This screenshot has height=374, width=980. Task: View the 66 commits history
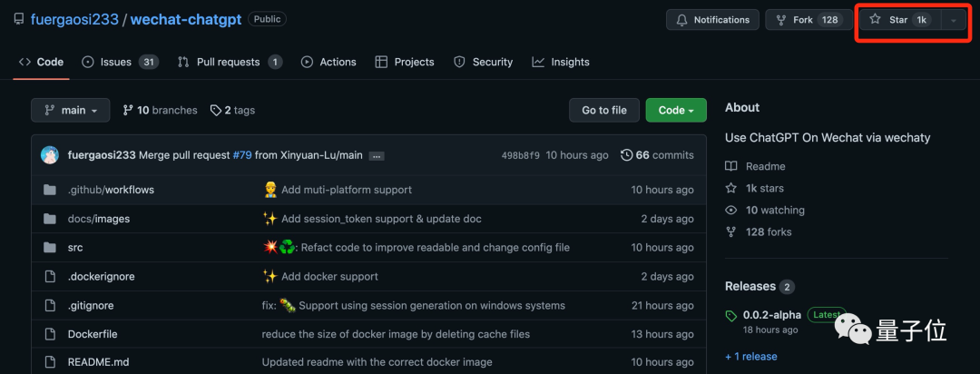tap(657, 155)
